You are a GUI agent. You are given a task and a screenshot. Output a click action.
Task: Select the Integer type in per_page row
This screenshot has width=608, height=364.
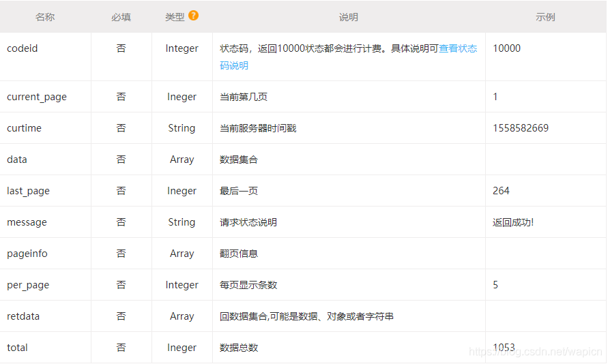click(182, 285)
